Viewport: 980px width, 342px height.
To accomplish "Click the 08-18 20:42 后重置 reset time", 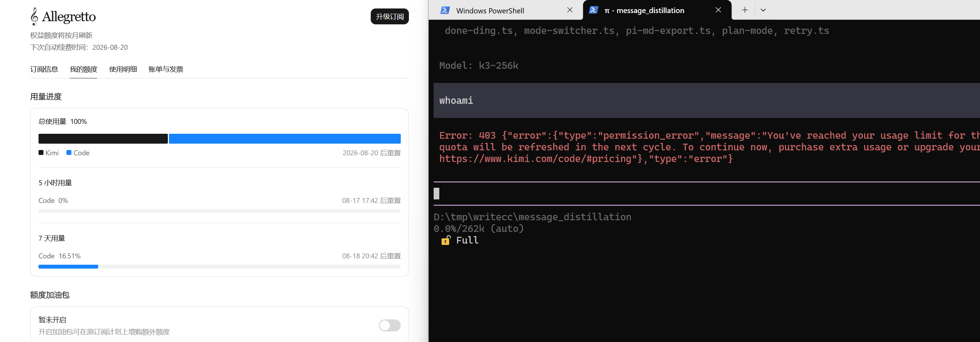I will [371, 256].
